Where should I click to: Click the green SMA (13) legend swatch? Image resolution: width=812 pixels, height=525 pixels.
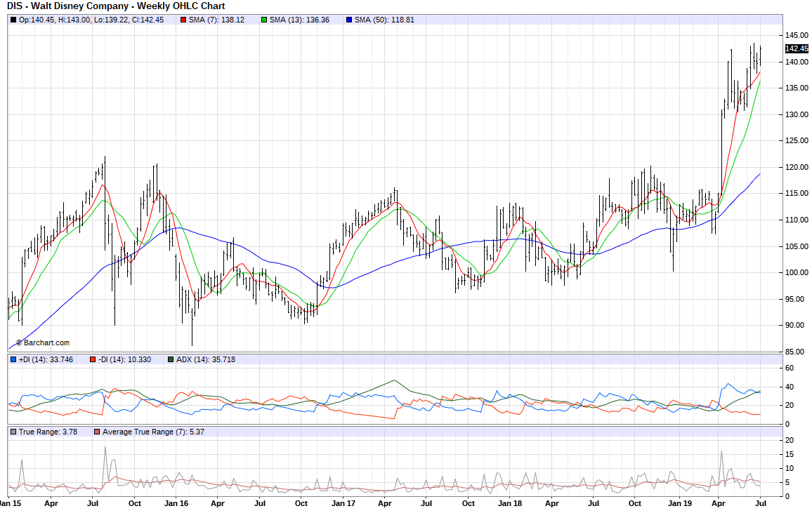264,20
